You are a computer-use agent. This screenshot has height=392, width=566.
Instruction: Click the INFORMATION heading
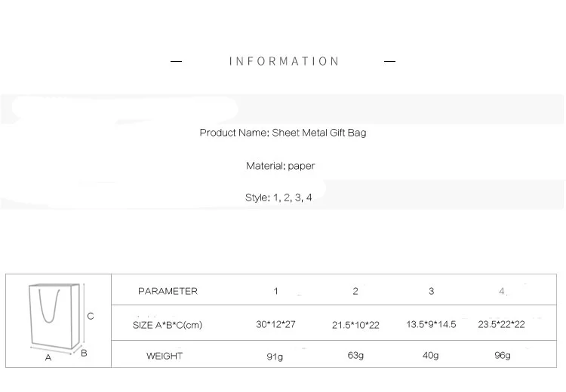[284, 62]
